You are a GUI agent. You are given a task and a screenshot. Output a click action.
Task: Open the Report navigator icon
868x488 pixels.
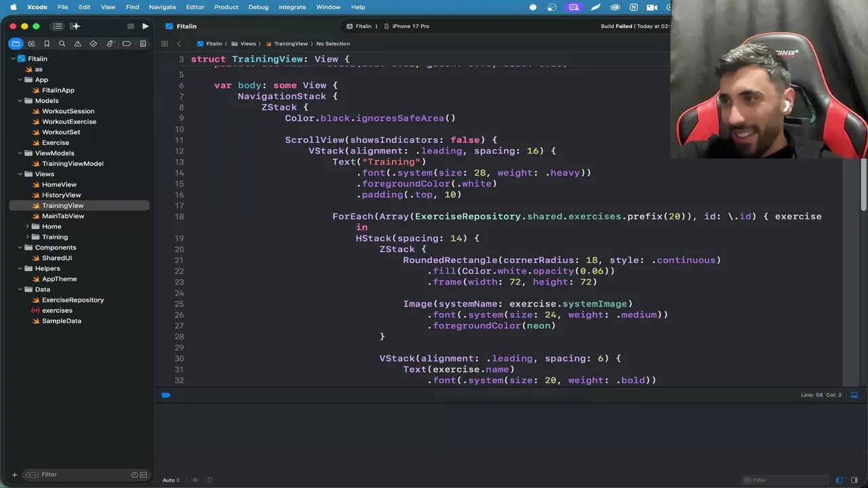pos(142,43)
